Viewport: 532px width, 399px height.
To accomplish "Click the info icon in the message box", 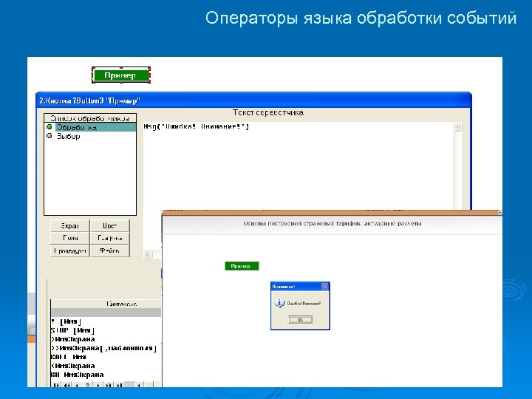I will 279,303.
